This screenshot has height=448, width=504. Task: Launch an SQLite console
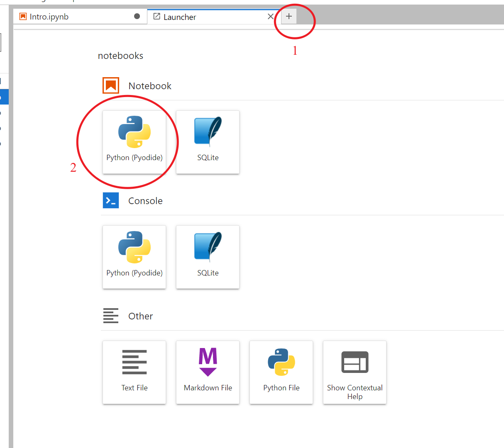pyautogui.click(x=208, y=257)
